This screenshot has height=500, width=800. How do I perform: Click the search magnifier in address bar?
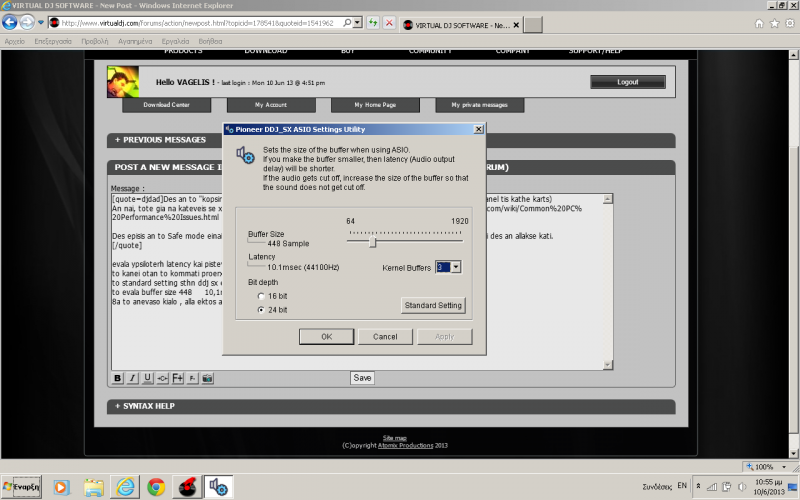(347, 23)
